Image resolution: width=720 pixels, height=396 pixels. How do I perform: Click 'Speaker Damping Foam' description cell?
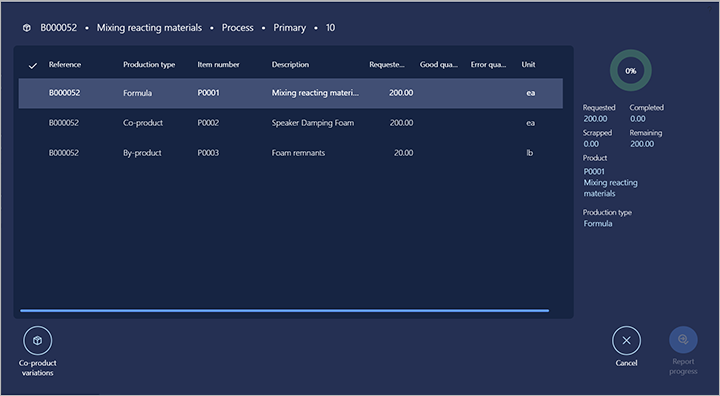313,123
